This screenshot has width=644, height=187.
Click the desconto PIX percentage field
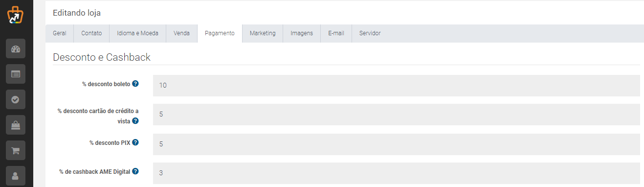(x=397, y=144)
